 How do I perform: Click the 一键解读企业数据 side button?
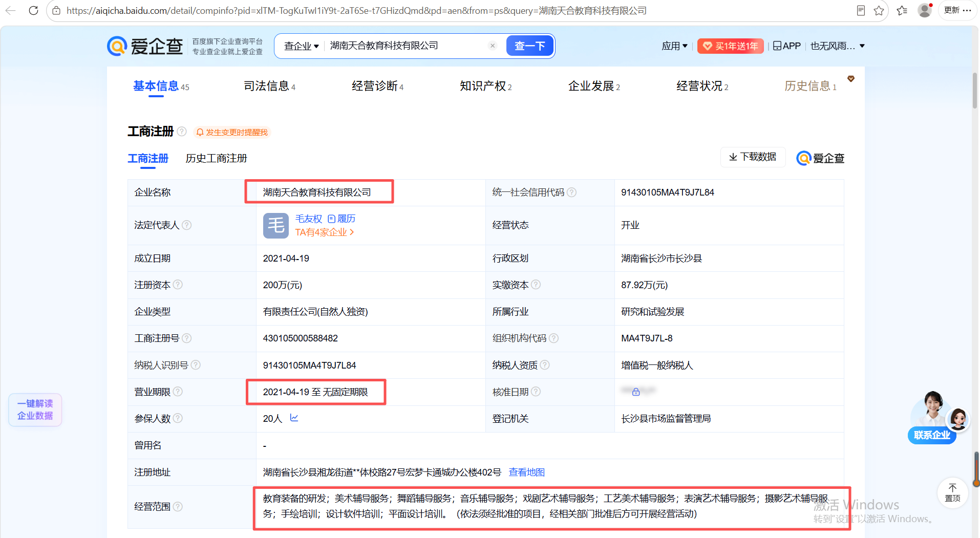pos(35,410)
